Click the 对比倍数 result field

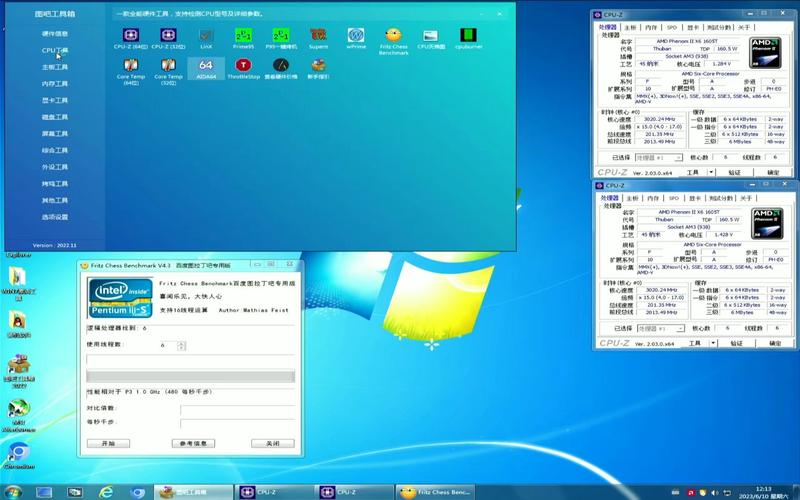(x=238, y=409)
